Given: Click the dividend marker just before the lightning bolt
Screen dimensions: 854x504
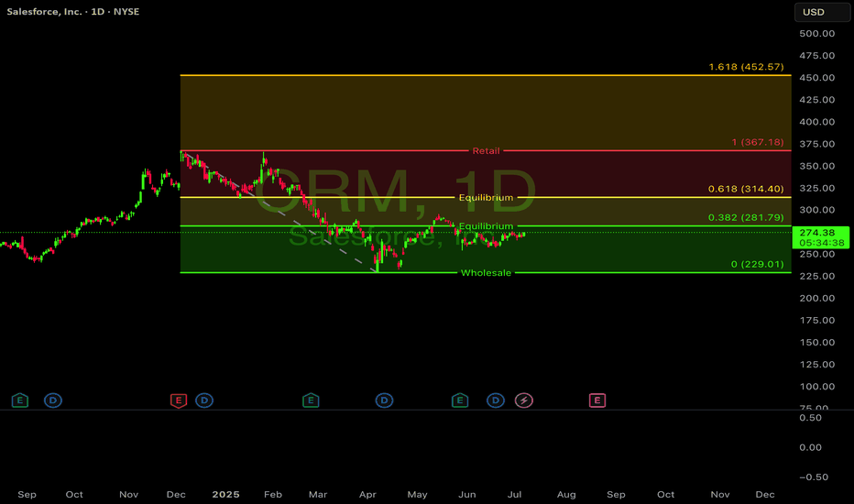Looking at the screenshot, I should coord(495,400).
